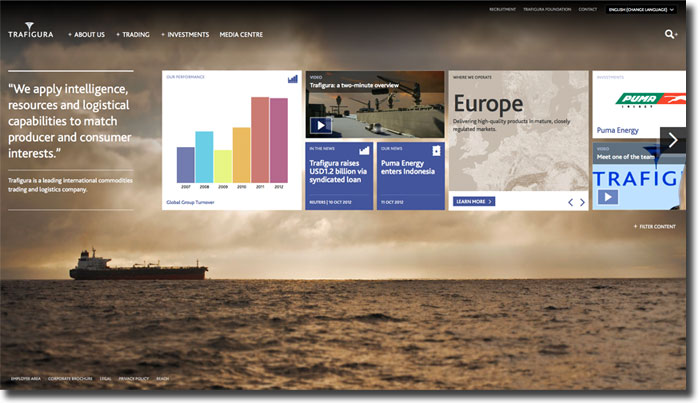Image resolution: width=700 pixels, height=403 pixels.
Task: Open the Trafigura Foundation link
Action: (547, 9)
